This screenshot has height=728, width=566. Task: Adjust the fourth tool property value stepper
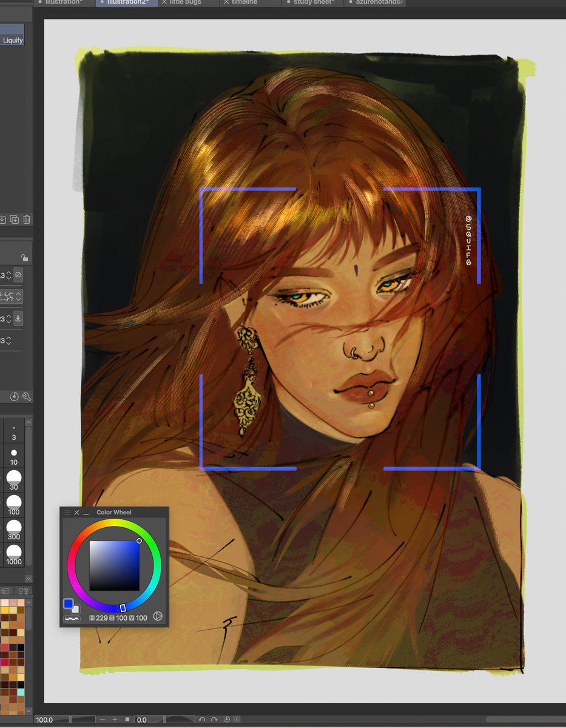[x=9, y=340]
